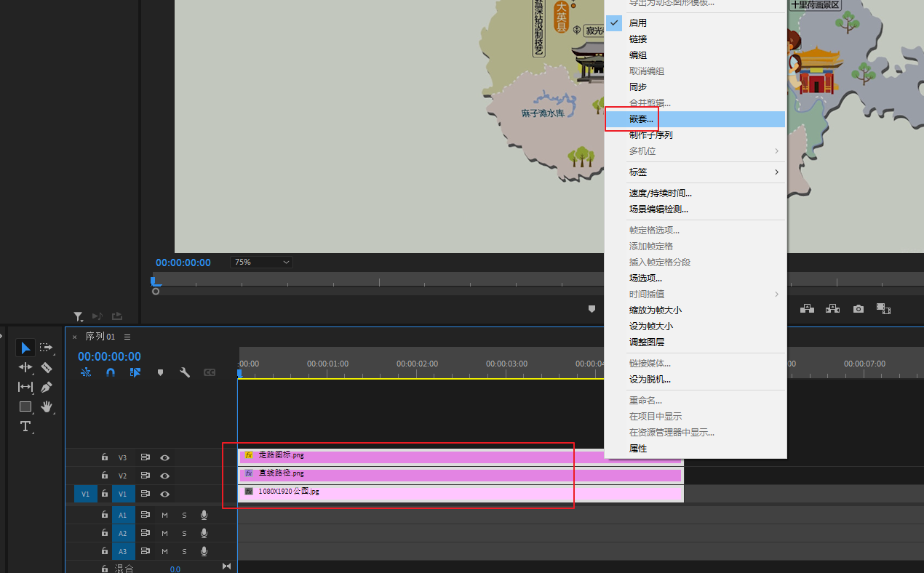
Task: Click the Export Frame camera icon
Action: (859, 309)
